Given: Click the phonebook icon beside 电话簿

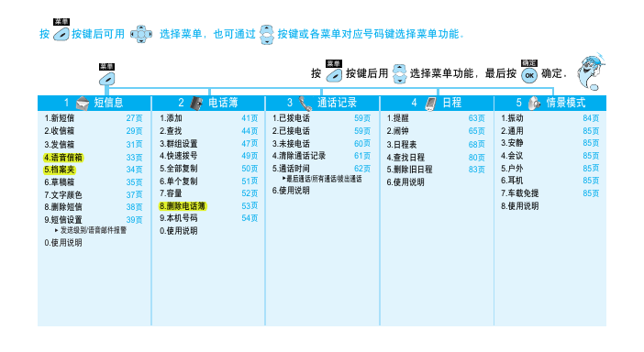Looking at the screenshot, I should point(196,103).
